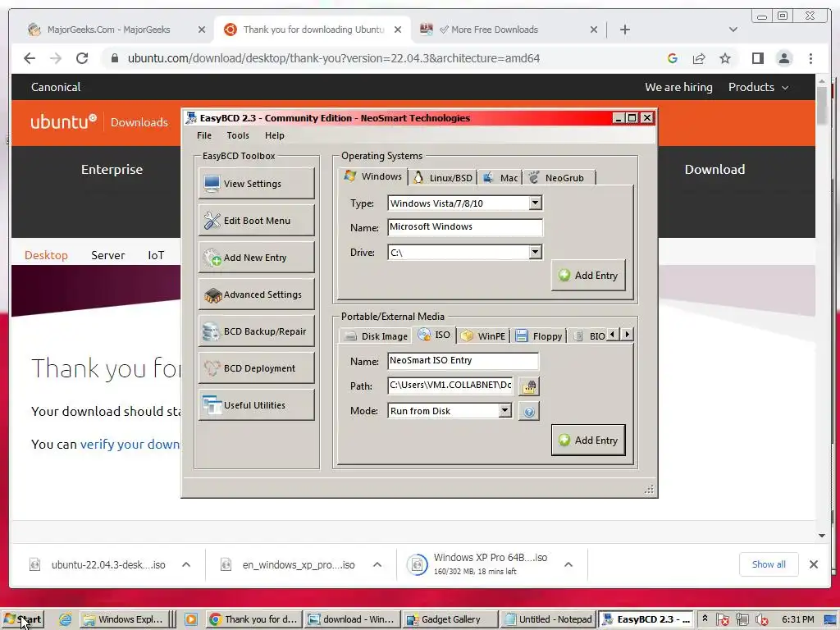Select the ISO media tab
This screenshot has width=840, height=630.
pyautogui.click(x=435, y=335)
